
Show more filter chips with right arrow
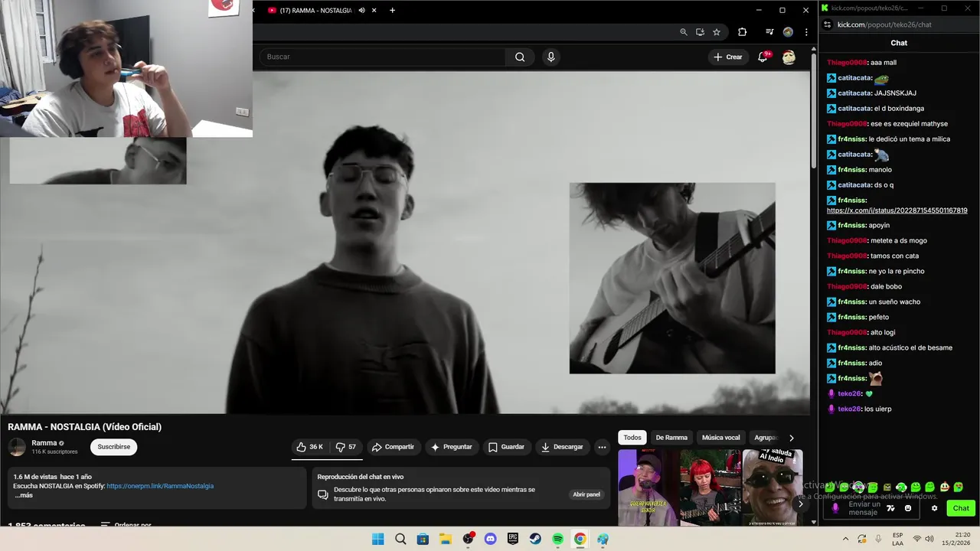[791, 438]
